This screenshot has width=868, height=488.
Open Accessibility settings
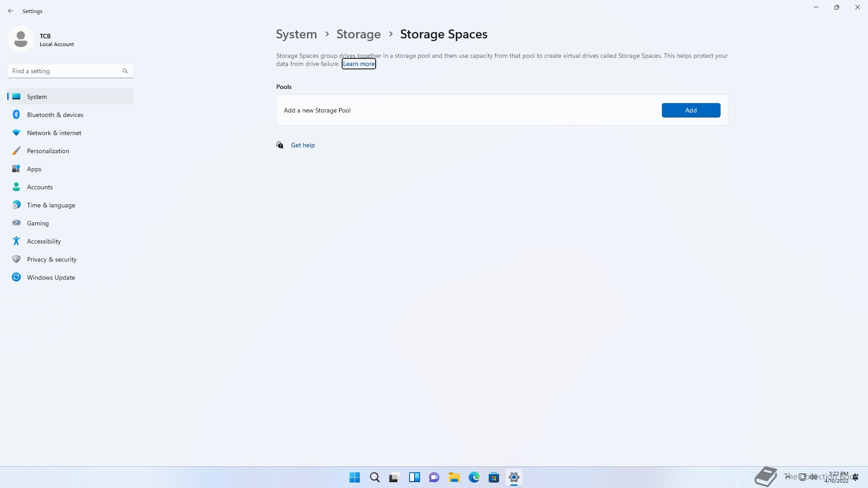[x=71, y=241]
